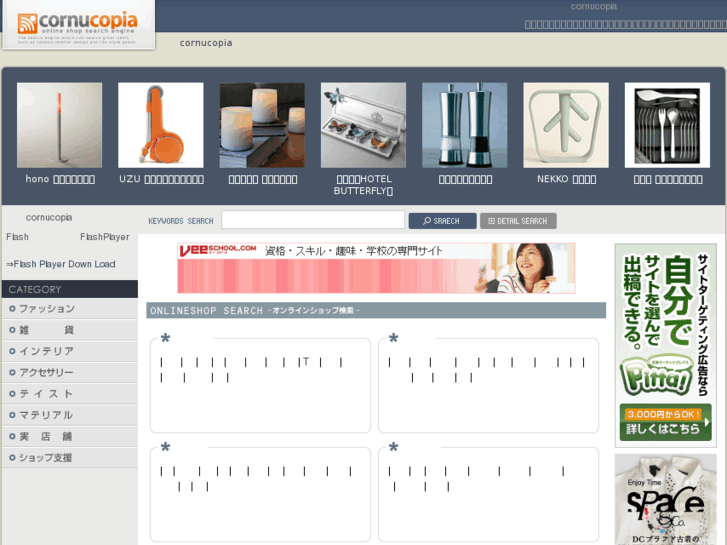Click the cornucopia text in the top right header
This screenshot has height=545, width=727.
pyautogui.click(x=593, y=6)
